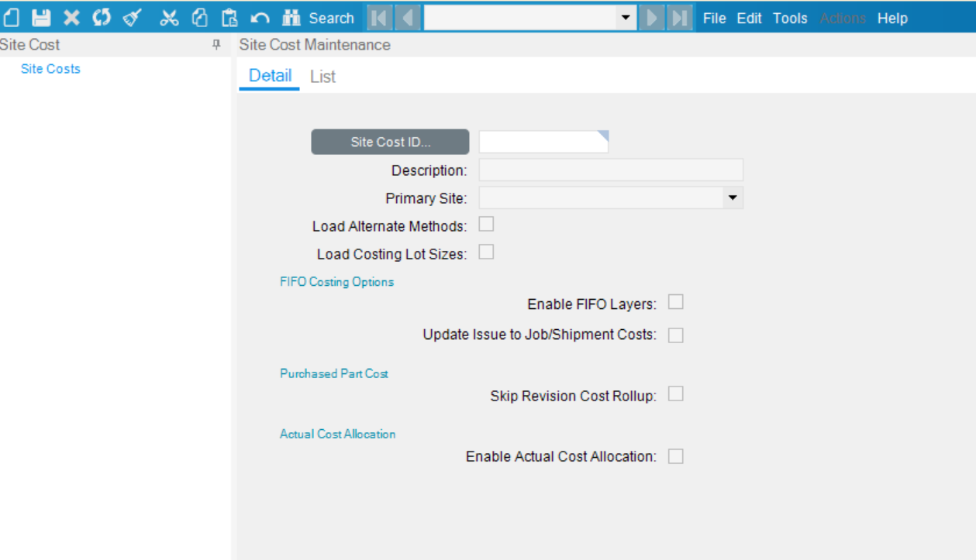Click the New record icon
Viewport: 976px width, 560px height.
point(11,18)
